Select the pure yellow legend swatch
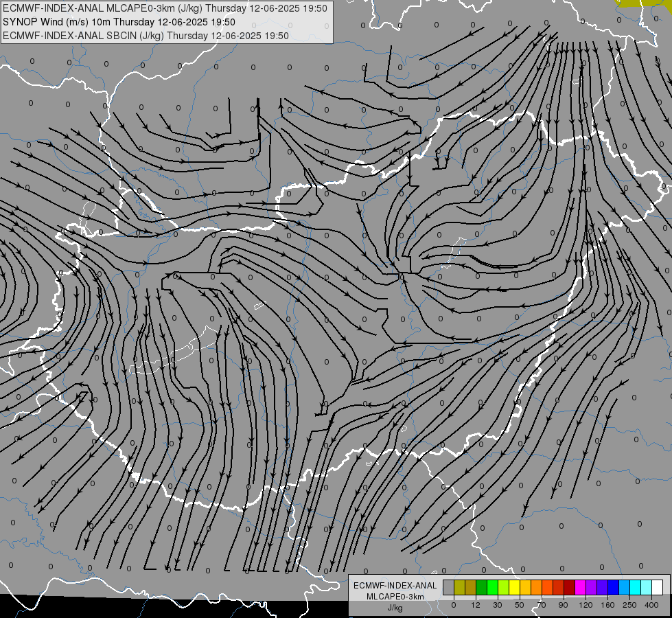672x618 pixels. (x=515, y=587)
